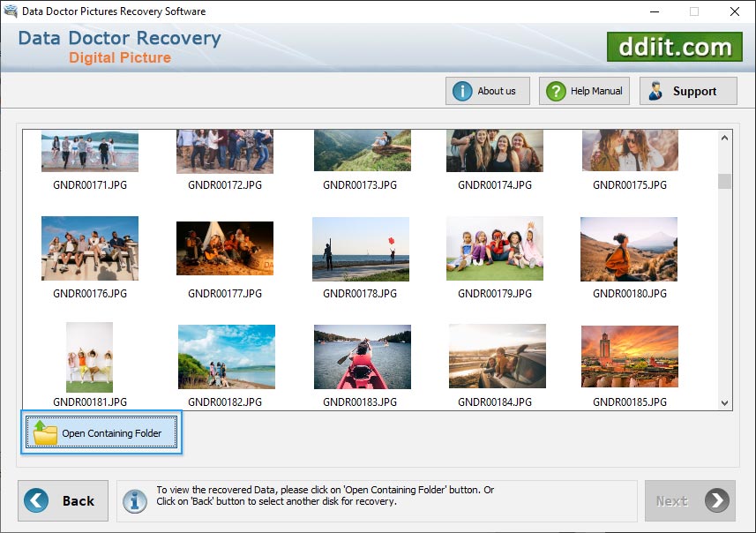Select the GNDR00179.JPG children thumbnail

pyautogui.click(x=494, y=248)
